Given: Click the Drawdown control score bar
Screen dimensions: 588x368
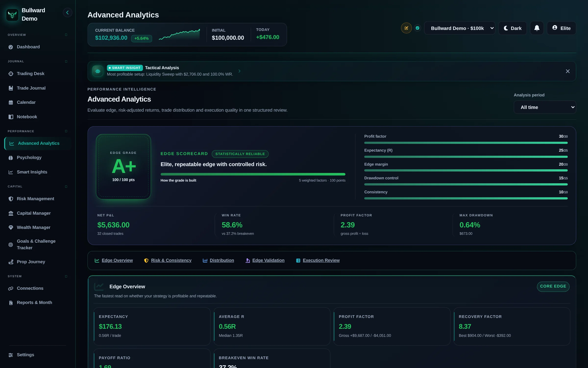Looking at the screenshot, I should tap(466, 184).
